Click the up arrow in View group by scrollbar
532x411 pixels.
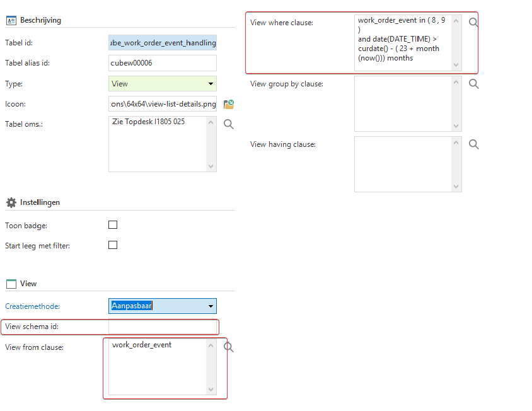[x=456, y=82]
